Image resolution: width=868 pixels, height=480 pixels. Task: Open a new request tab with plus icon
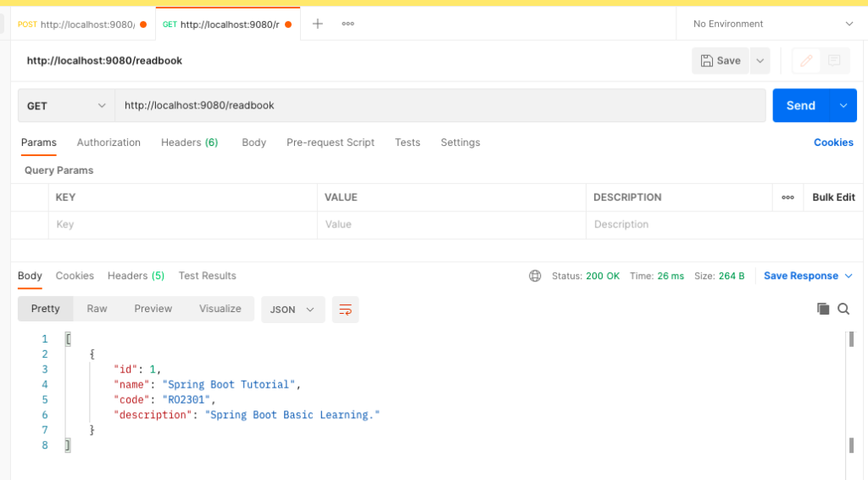click(317, 24)
